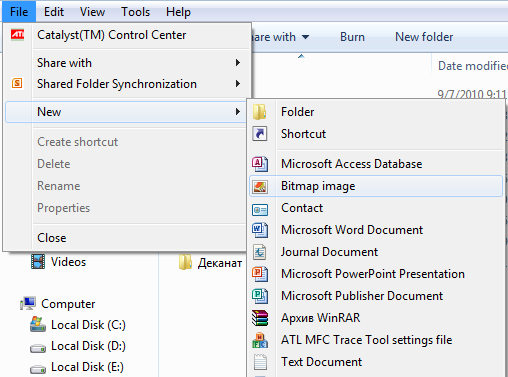This screenshot has height=377, width=508.
Task: Open the Share with toolbar dropdown arrow
Action: [305, 37]
